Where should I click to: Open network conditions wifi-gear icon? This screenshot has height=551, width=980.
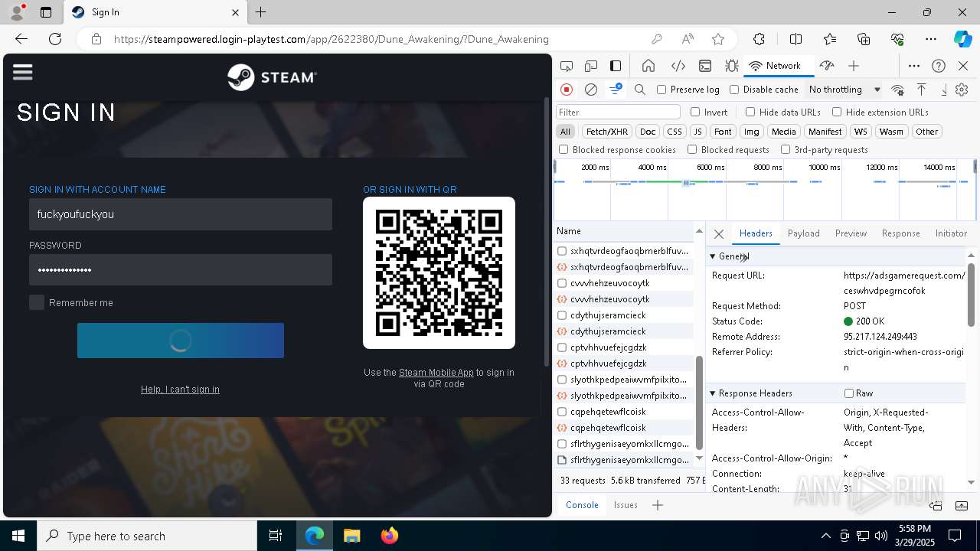point(898,90)
